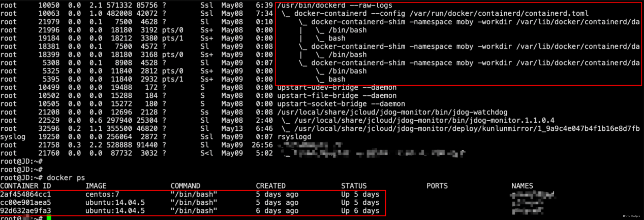Viewport: 644px width, 220px height.
Task: Click PID 21758 in the process list
Action: click(49, 145)
